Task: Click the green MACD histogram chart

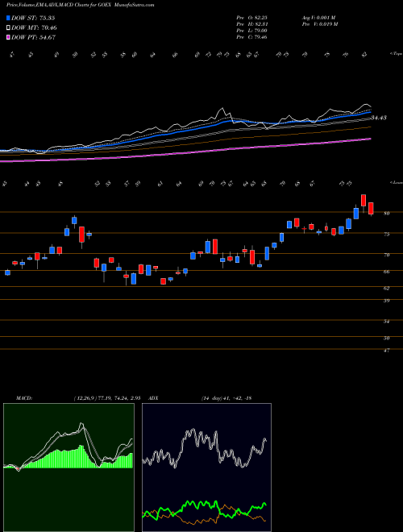Action: [69, 468]
